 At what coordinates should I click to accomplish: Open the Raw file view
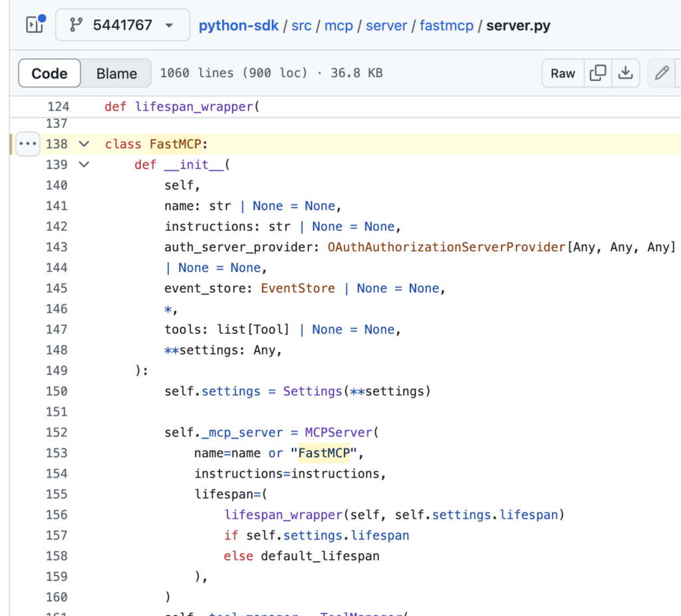(x=563, y=73)
